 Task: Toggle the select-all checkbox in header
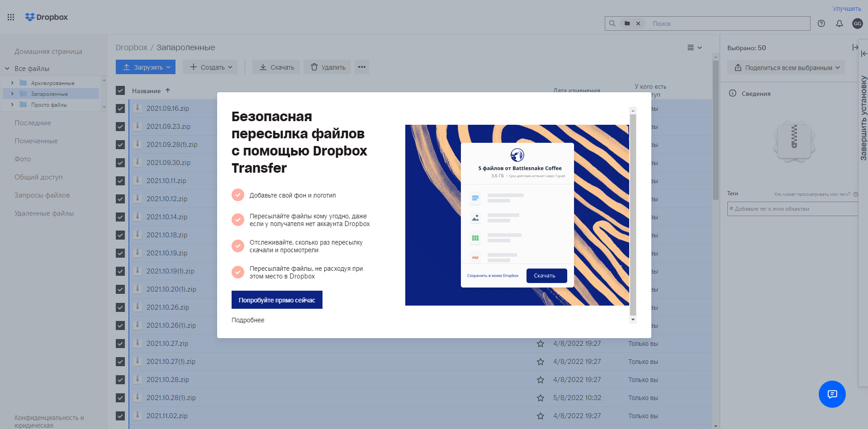[x=120, y=90]
